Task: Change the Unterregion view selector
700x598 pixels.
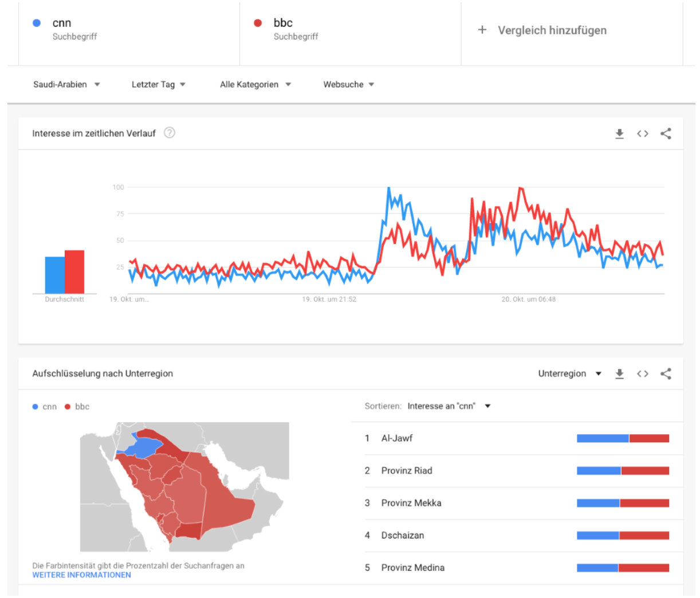Action: [569, 374]
